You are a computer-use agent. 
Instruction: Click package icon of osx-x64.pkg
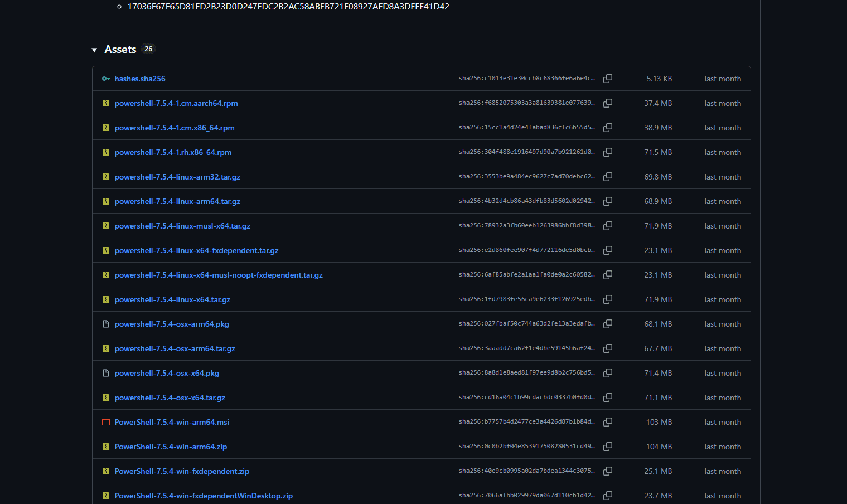click(106, 373)
